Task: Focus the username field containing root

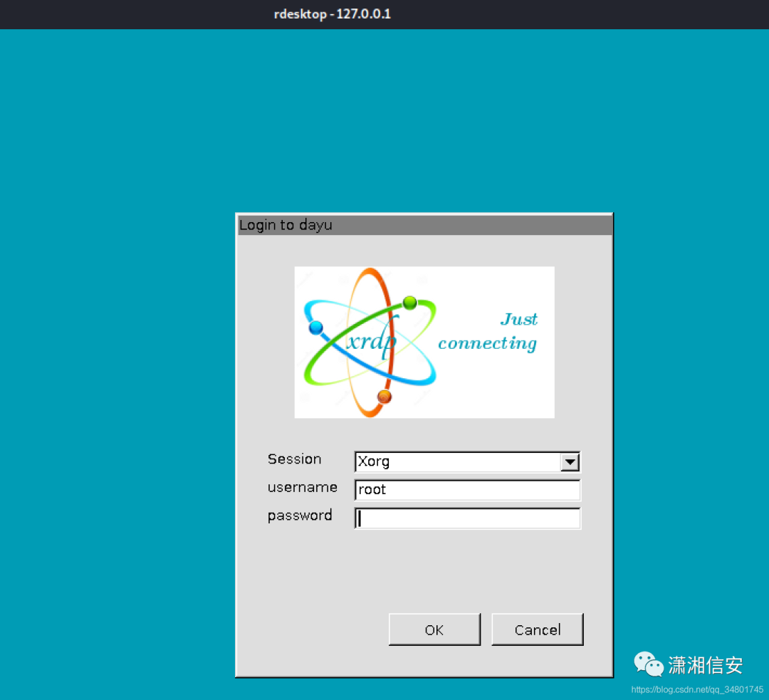Action: coord(467,489)
